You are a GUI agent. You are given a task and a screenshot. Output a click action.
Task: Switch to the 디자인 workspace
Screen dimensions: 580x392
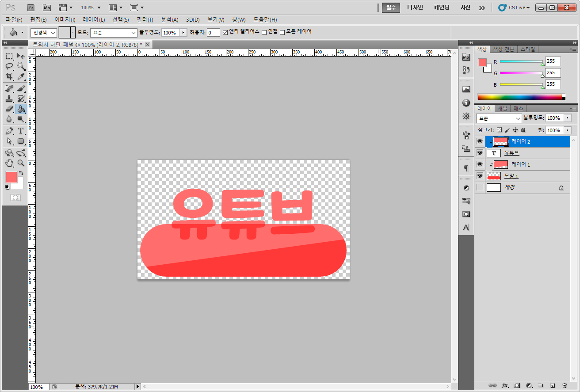pyautogui.click(x=415, y=8)
